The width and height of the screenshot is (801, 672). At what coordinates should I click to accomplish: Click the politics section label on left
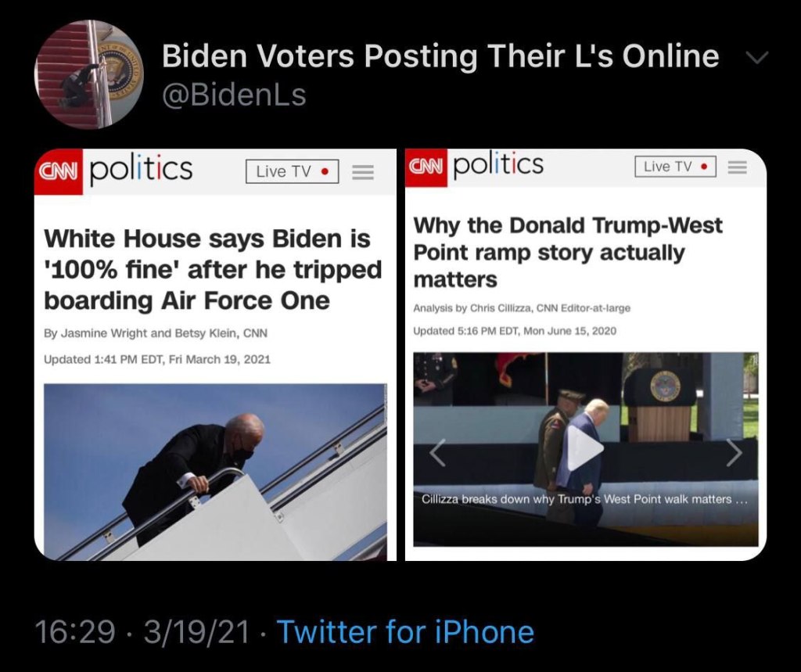(x=141, y=167)
